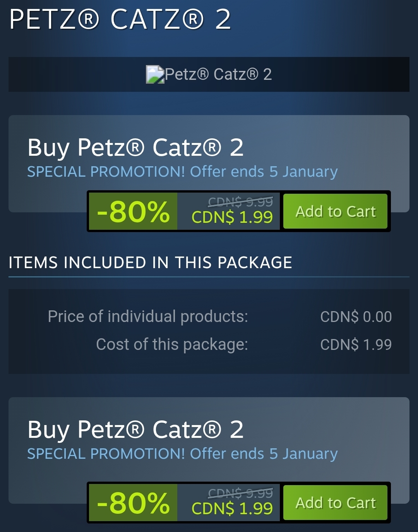Select the first struck-through CDN$ 9.99 price
Viewport: 418px width, 532px height.
[x=240, y=202]
